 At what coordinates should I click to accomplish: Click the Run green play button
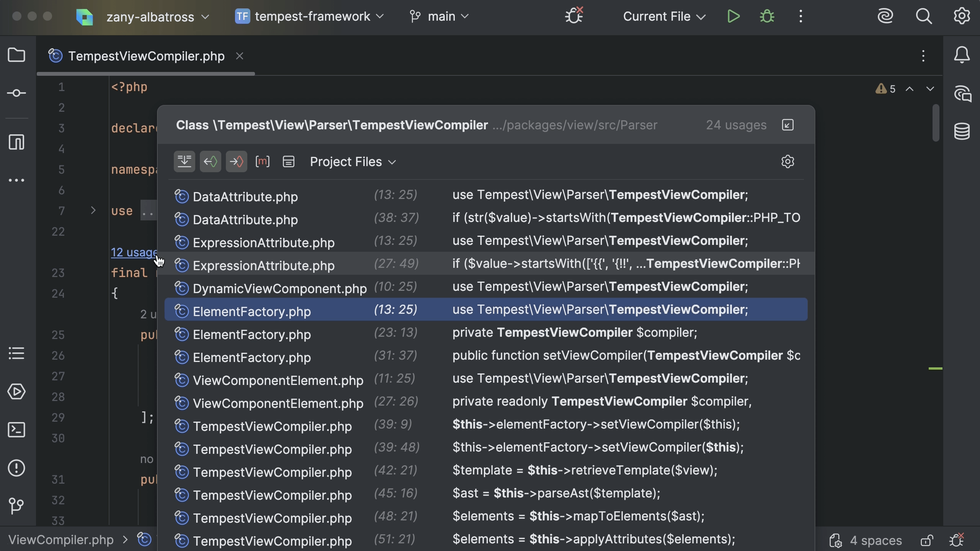click(733, 16)
